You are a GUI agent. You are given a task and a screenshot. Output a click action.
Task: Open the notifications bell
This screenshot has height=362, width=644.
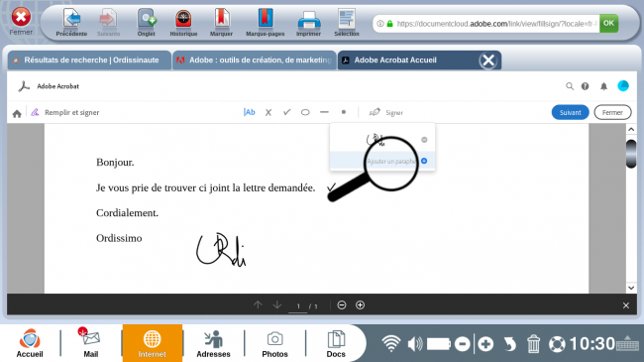point(603,86)
